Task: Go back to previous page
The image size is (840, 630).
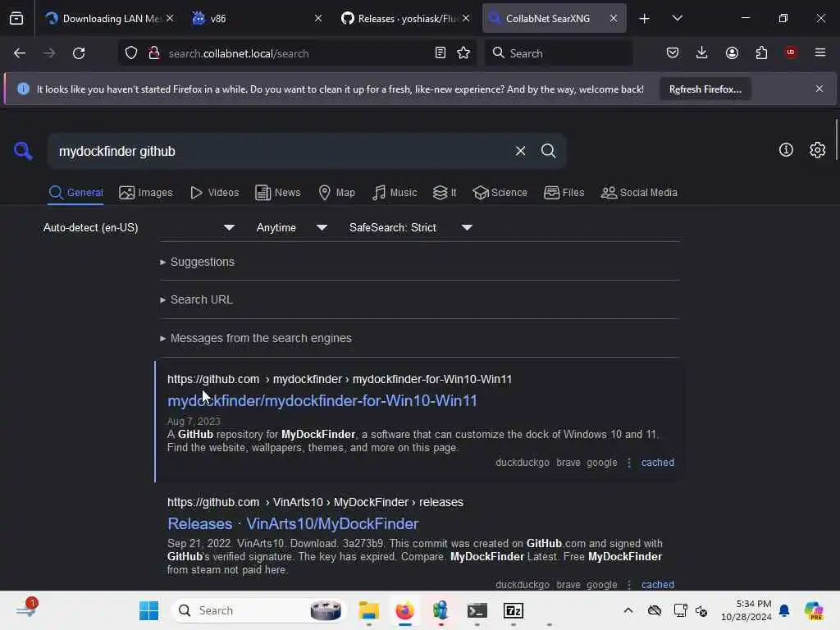Action: (x=20, y=53)
